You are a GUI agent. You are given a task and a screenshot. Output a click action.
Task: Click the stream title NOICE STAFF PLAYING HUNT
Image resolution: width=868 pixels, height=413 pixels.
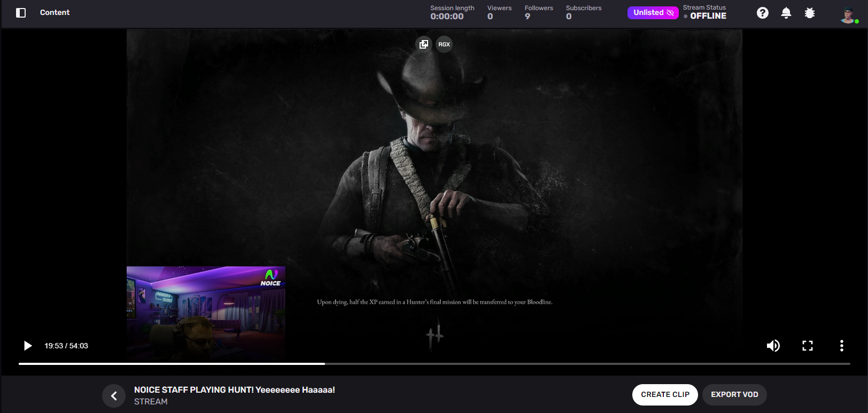pos(235,390)
